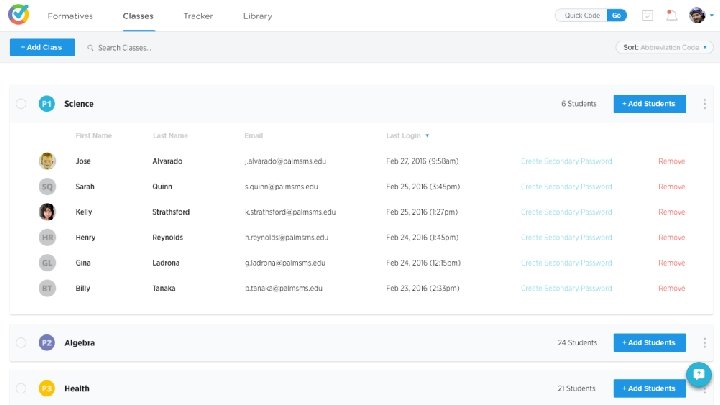Click the P1 Science class badge
The height and width of the screenshot is (405, 720).
(47, 104)
